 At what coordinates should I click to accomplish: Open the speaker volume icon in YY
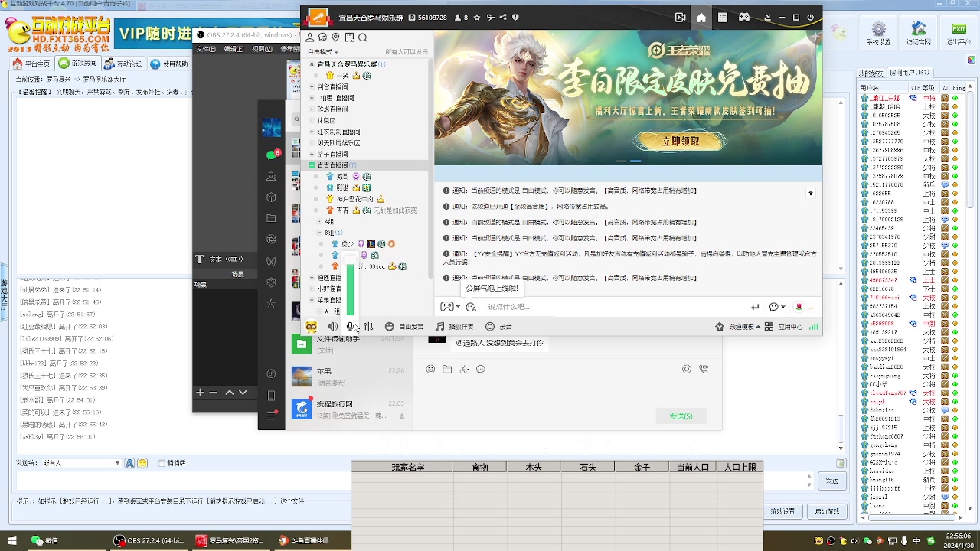[333, 327]
